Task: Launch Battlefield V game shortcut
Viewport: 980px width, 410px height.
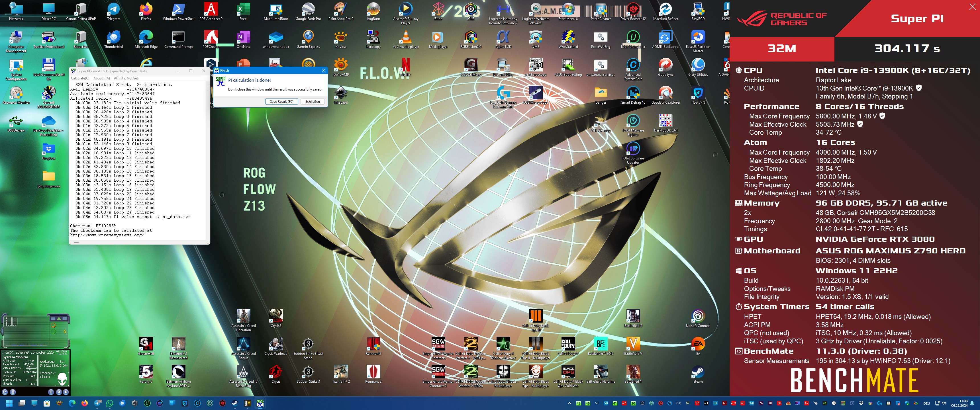Action: [633, 346]
